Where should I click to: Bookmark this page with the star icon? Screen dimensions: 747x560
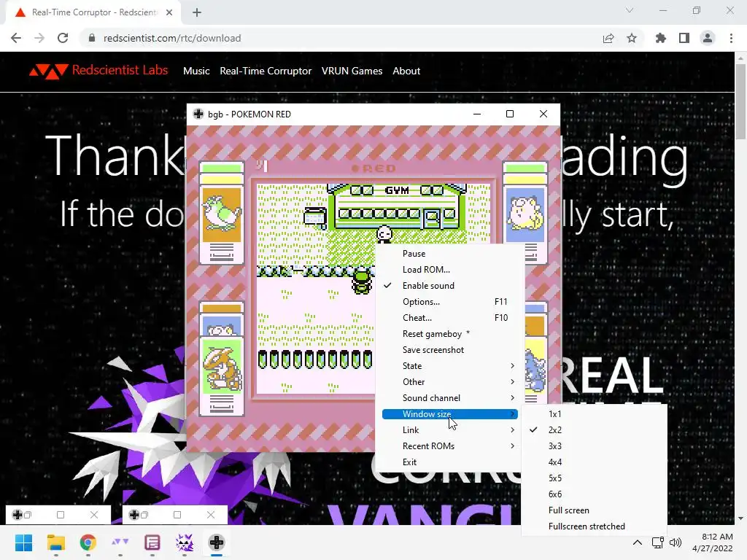[x=632, y=38]
